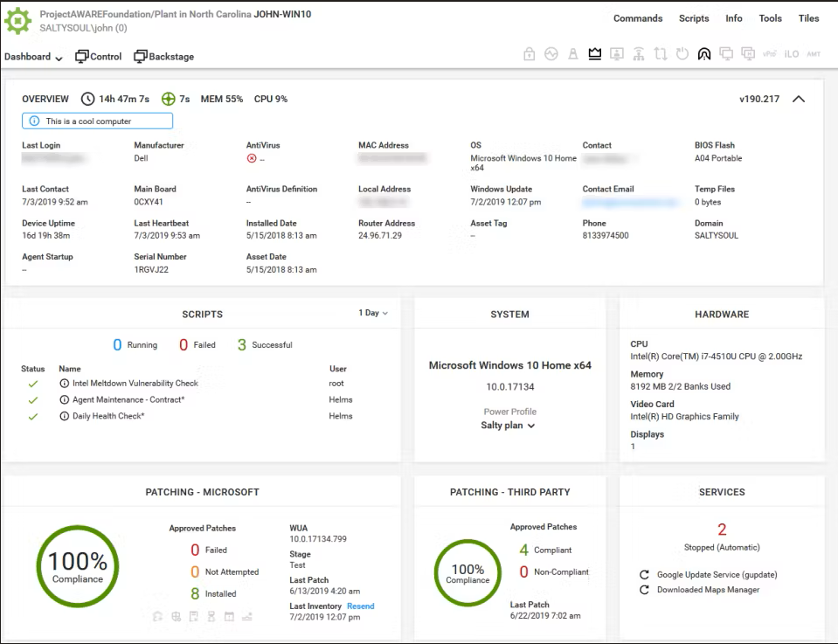This screenshot has height=644, width=838.
Task: Click the Microsoft patching 100% compliance ring
Action: coord(78,566)
